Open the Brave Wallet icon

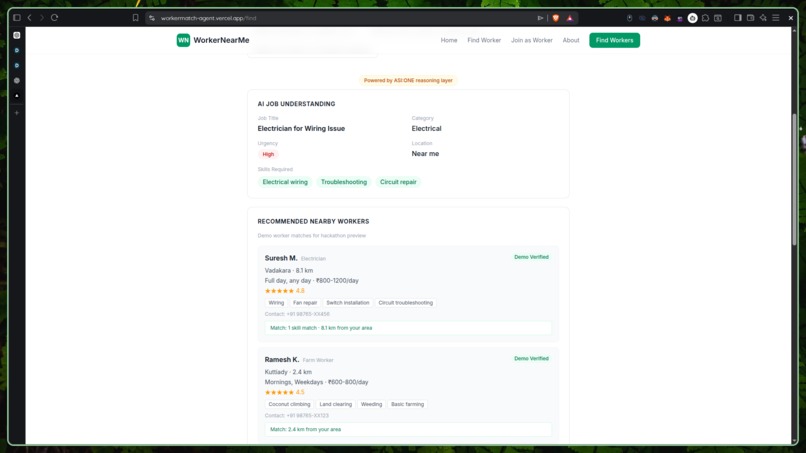pos(750,17)
